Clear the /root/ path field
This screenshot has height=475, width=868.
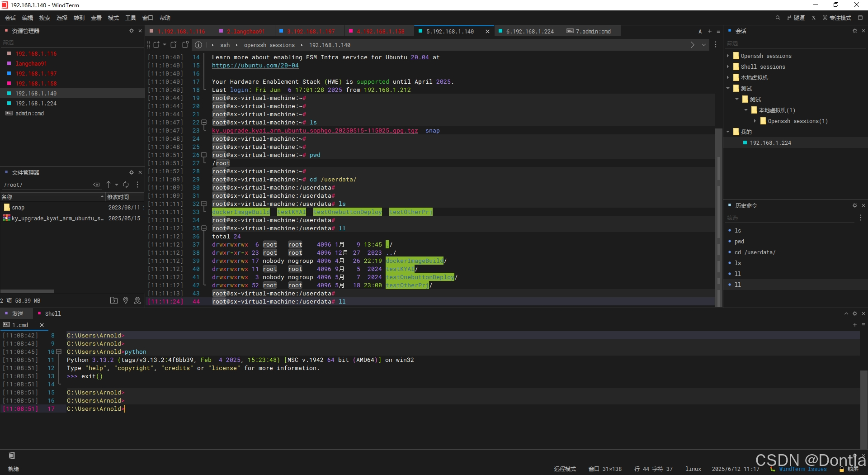point(96,185)
